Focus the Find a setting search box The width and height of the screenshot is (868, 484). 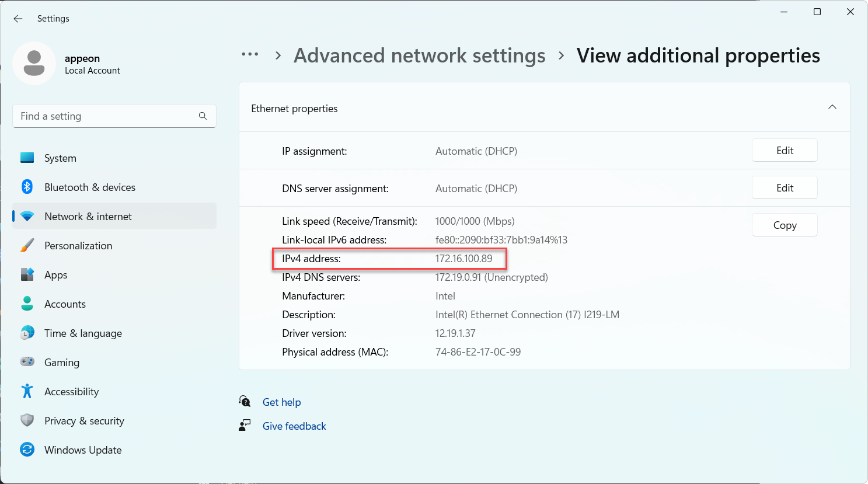pyautogui.click(x=105, y=116)
